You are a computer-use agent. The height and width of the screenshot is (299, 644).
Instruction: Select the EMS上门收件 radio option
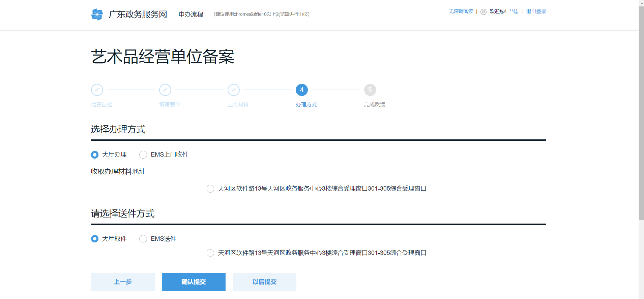click(x=143, y=155)
